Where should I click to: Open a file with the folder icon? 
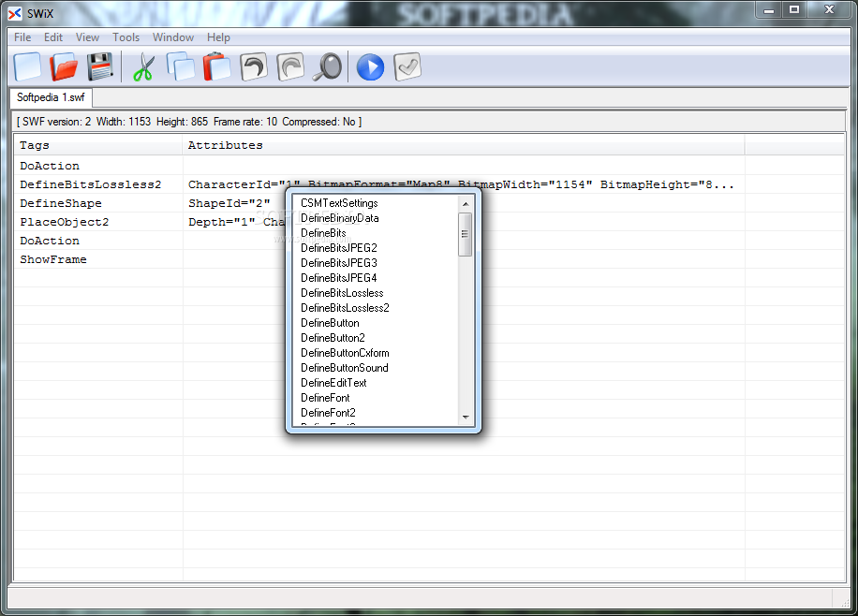pyautogui.click(x=64, y=66)
